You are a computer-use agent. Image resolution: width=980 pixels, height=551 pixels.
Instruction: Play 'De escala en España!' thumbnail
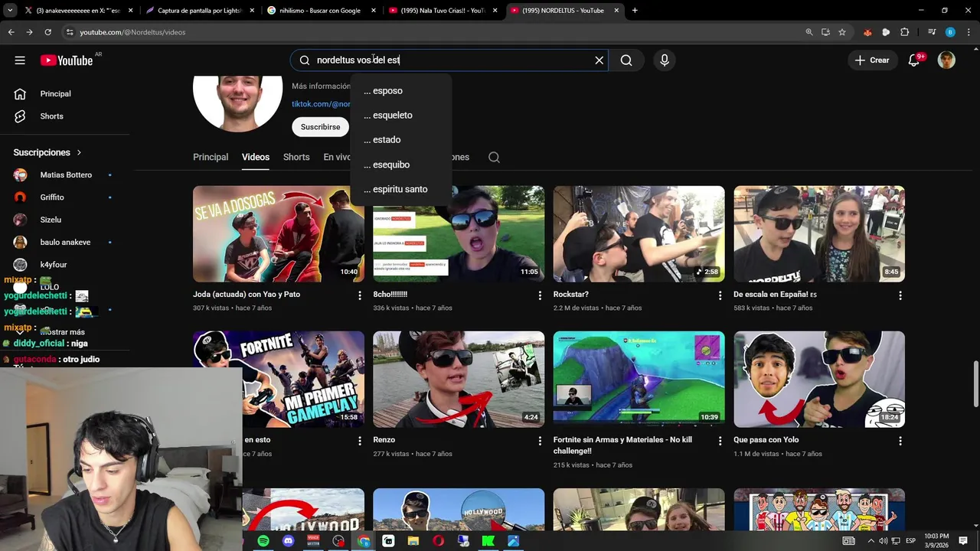coord(819,234)
